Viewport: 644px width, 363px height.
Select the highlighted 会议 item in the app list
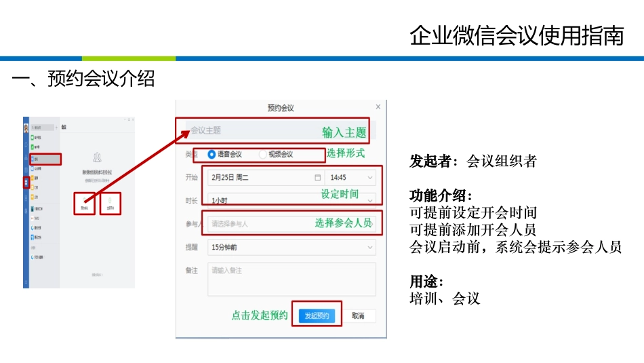coord(45,159)
